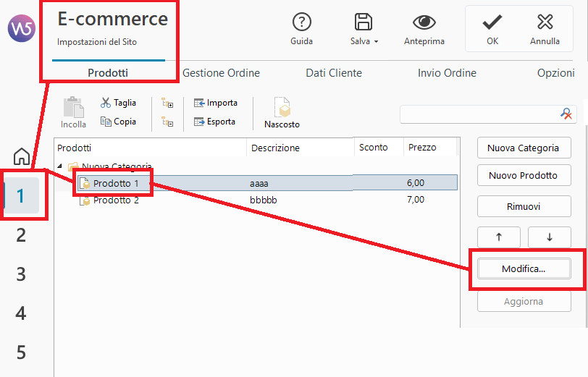
Task: Open the Dati Cliente tab
Action: (x=334, y=72)
